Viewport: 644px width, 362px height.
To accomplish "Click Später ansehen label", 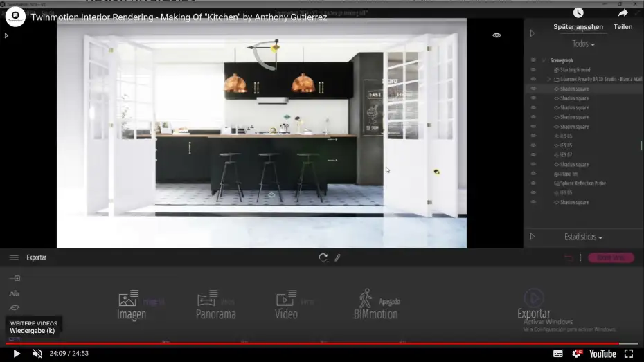I will [x=578, y=27].
